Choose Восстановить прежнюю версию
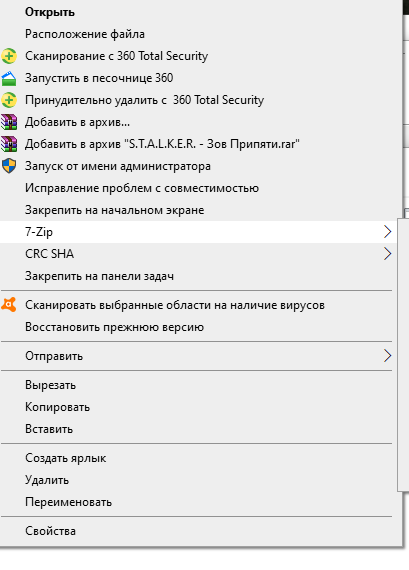 pos(115,327)
